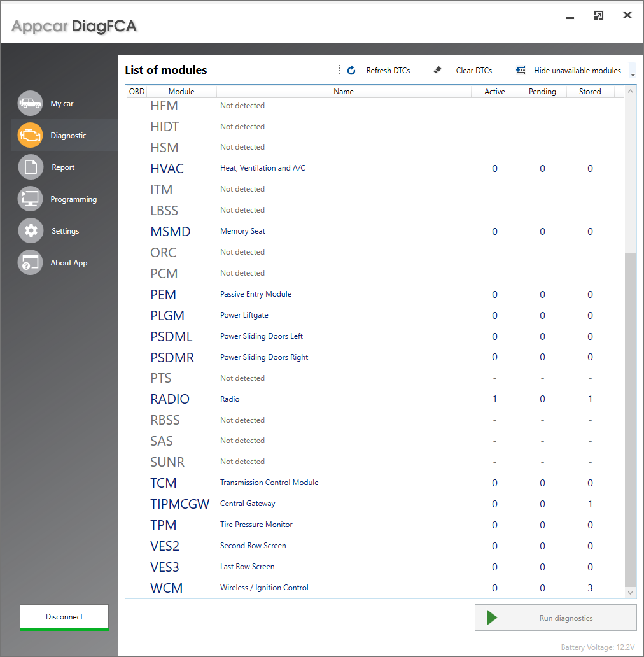The image size is (644, 657).
Task: Open the About App icon
Action: click(31, 262)
